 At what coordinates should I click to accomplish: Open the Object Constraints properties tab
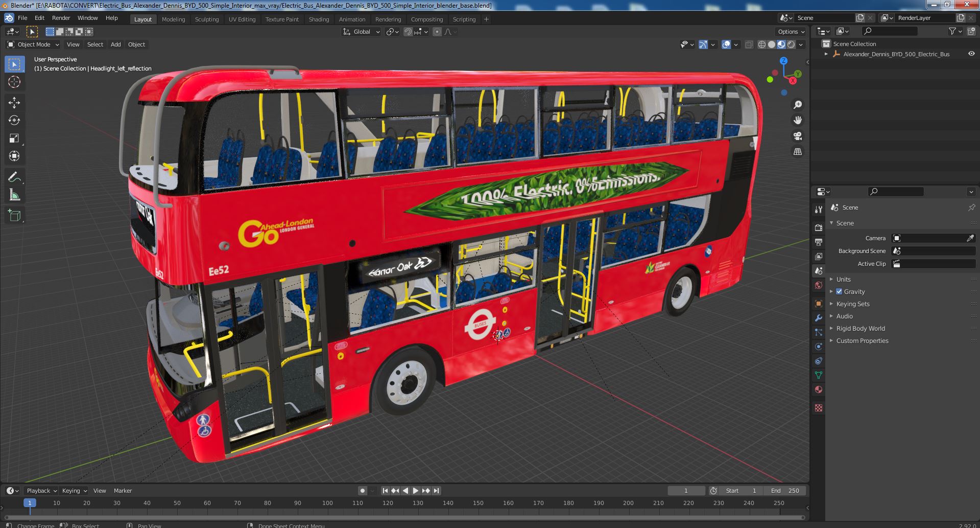point(819,360)
